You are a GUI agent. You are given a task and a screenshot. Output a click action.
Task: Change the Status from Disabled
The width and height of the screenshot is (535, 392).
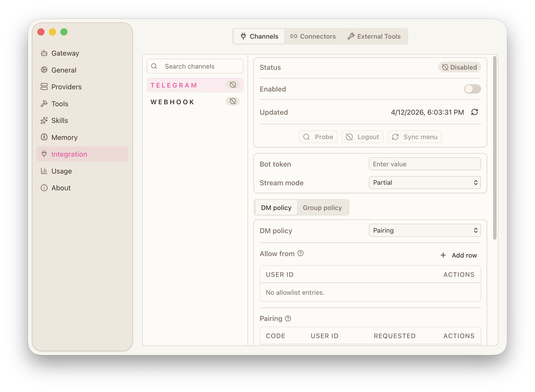(459, 67)
